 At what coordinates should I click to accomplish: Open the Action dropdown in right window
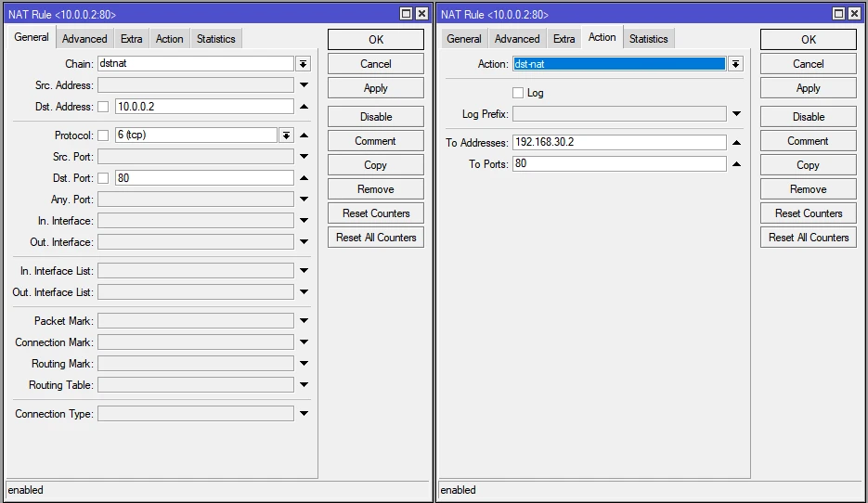pyautogui.click(x=735, y=64)
